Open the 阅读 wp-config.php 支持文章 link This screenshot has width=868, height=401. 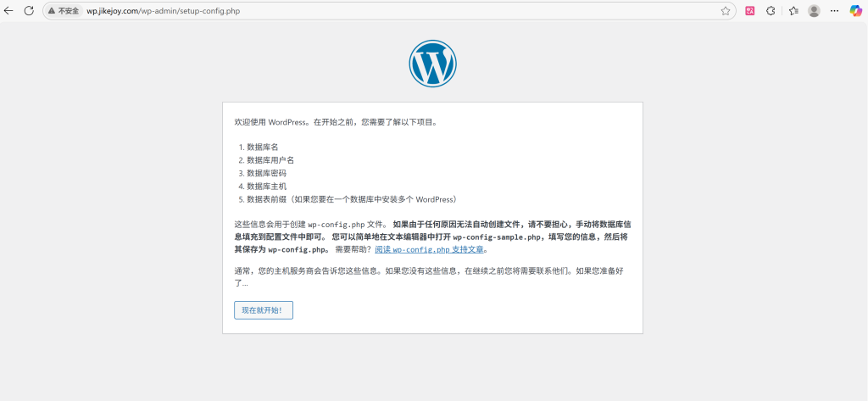[x=429, y=249]
